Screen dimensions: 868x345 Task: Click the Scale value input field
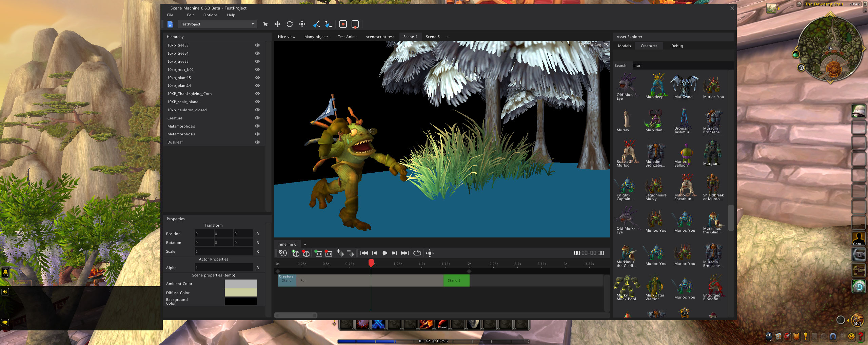point(224,251)
